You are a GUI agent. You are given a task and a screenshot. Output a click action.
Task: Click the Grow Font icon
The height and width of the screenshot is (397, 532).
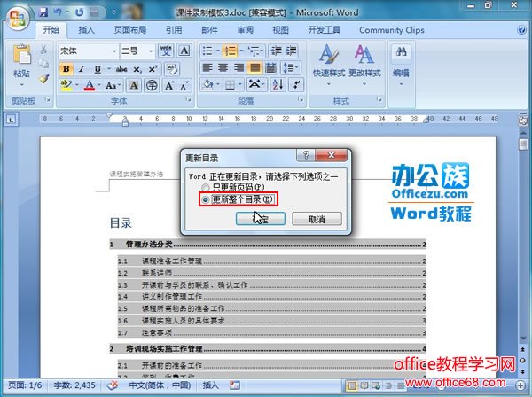(169, 85)
